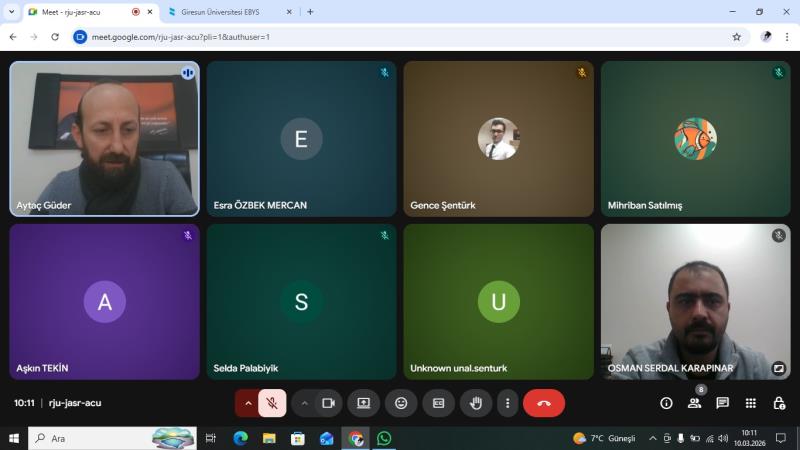The image size is (800, 450).
Task: Unmute the microphone
Action: [272, 403]
